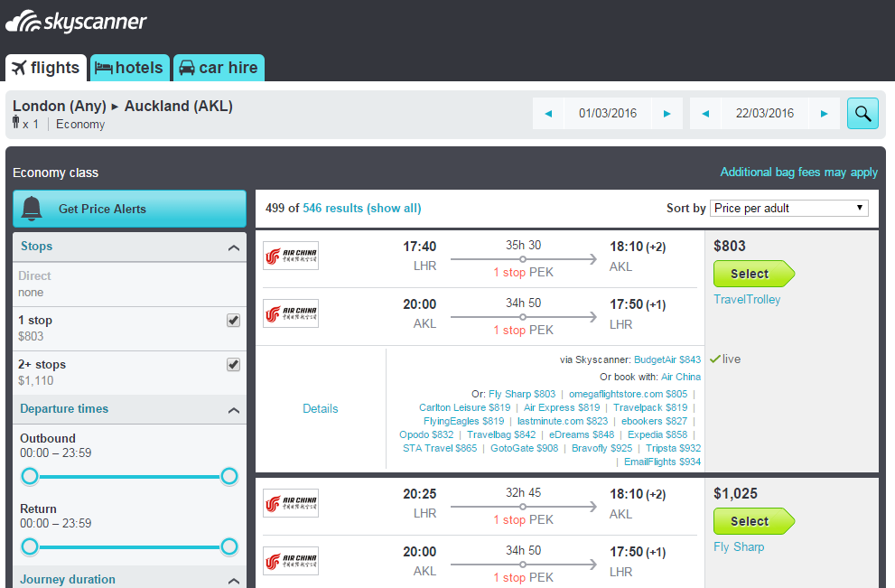Viewport: 895px width, 588px height.
Task: Click Travelpack $819 link
Action: click(x=650, y=407)
